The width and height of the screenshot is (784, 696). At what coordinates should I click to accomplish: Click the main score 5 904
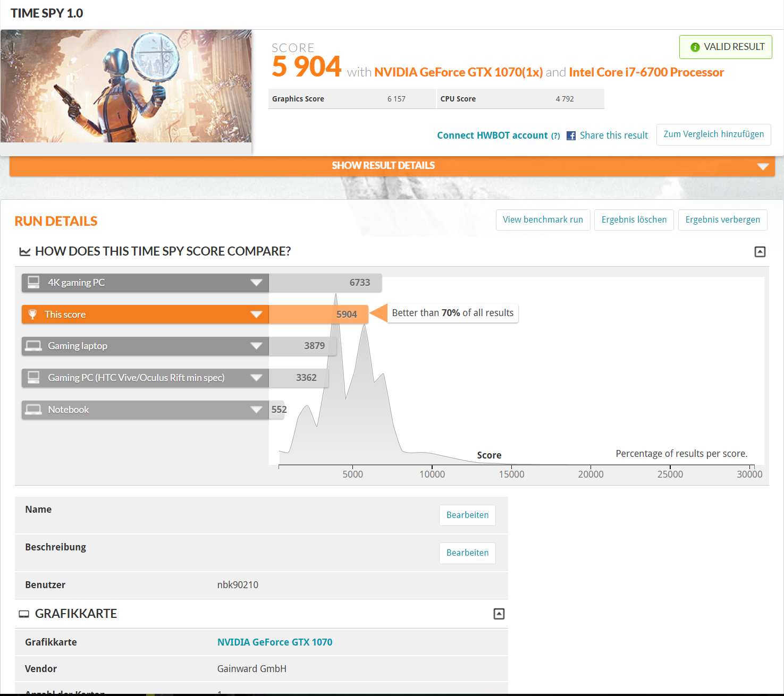(x=307, y=67)
